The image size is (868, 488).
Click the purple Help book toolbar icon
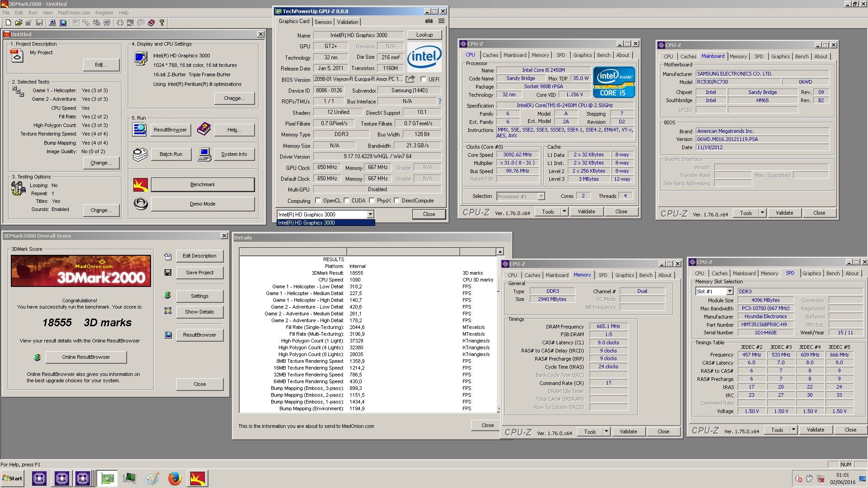pos(151,23)
